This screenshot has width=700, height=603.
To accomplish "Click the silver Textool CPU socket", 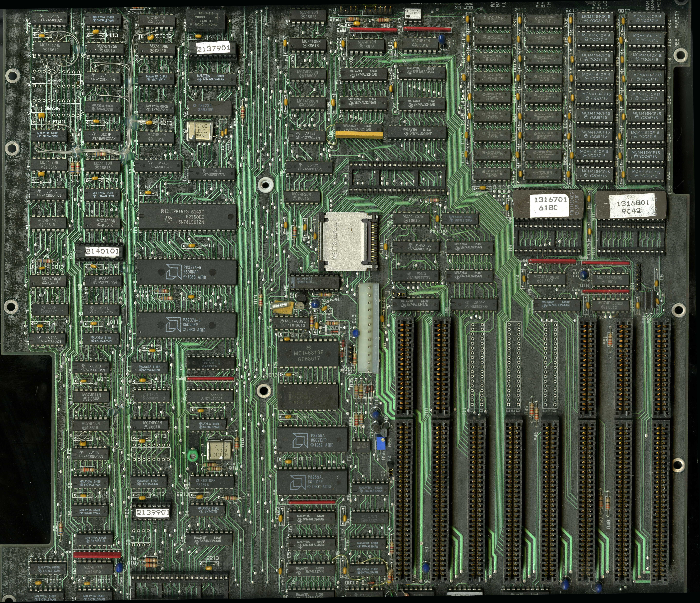I will point(347,242).
